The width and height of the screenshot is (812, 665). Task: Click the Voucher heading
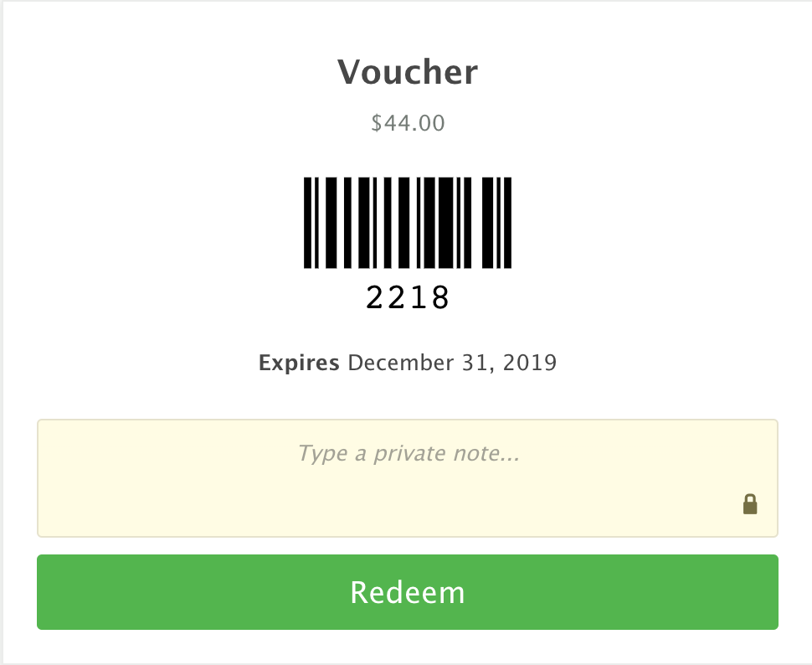coord(408,72)
